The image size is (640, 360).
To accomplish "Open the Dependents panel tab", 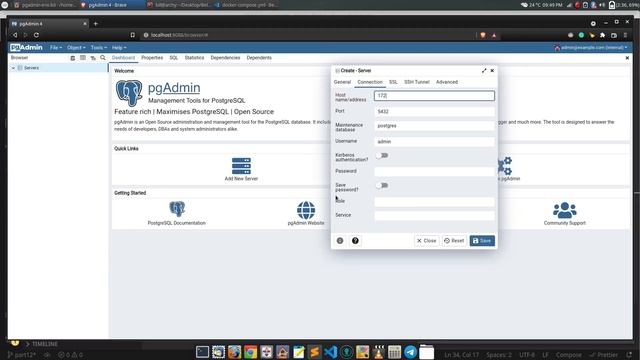I will point(259,58).
